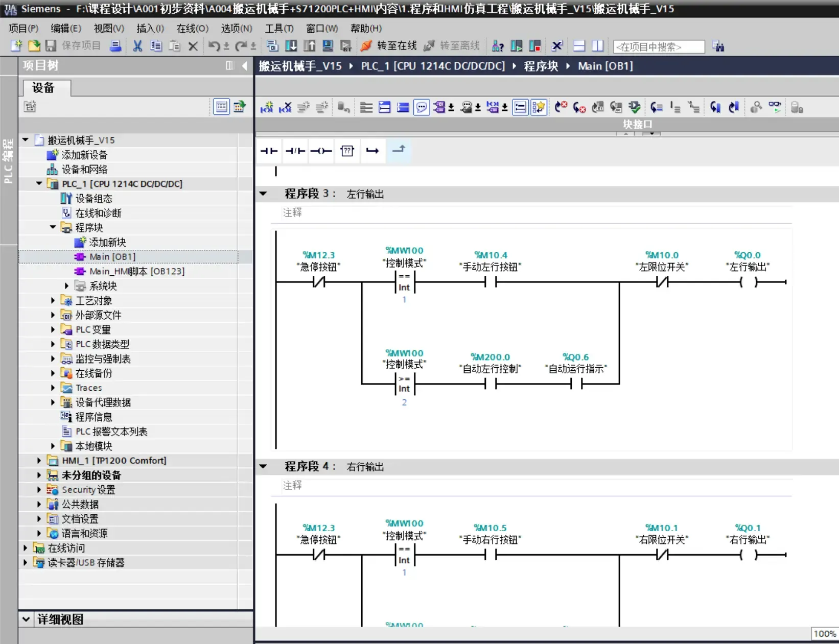Insert a normally open contact
The image size is (839, 644).
pyautogui.click(x=269, y=151)
